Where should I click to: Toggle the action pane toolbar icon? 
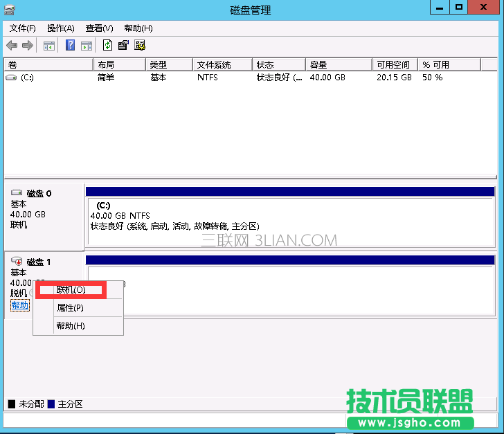coord(87,46)
